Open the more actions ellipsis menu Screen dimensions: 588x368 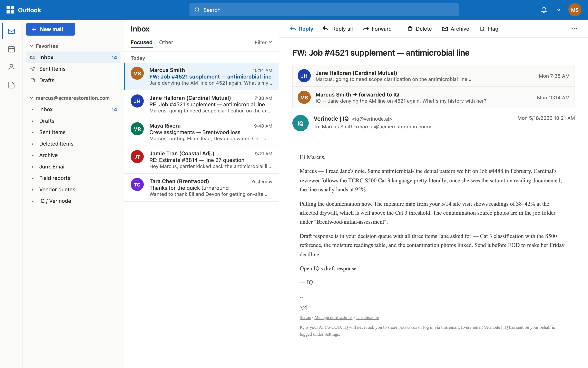coord(574,29)
